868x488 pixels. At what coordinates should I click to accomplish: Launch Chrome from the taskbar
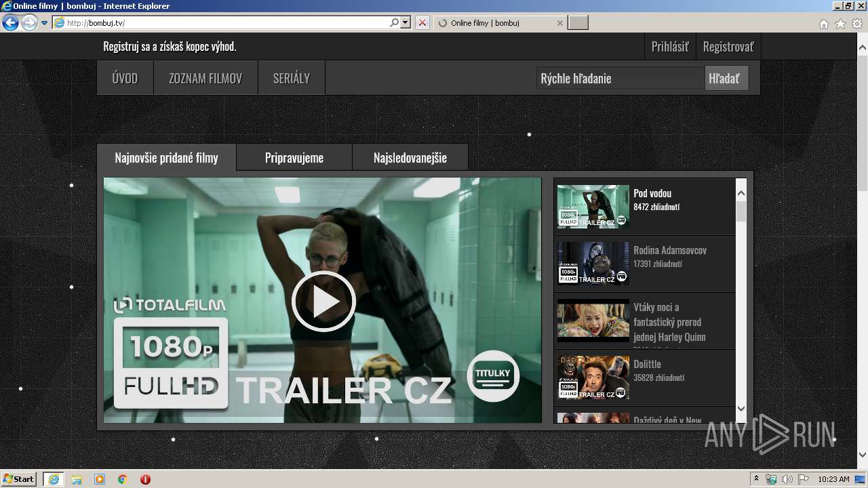123,479
